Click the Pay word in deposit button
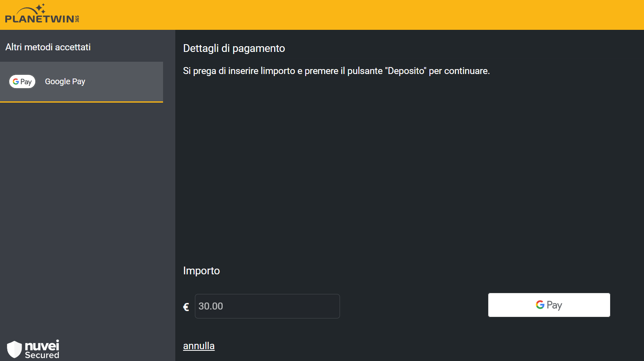Viewport: 644px width, 361px height. (555, 305)
